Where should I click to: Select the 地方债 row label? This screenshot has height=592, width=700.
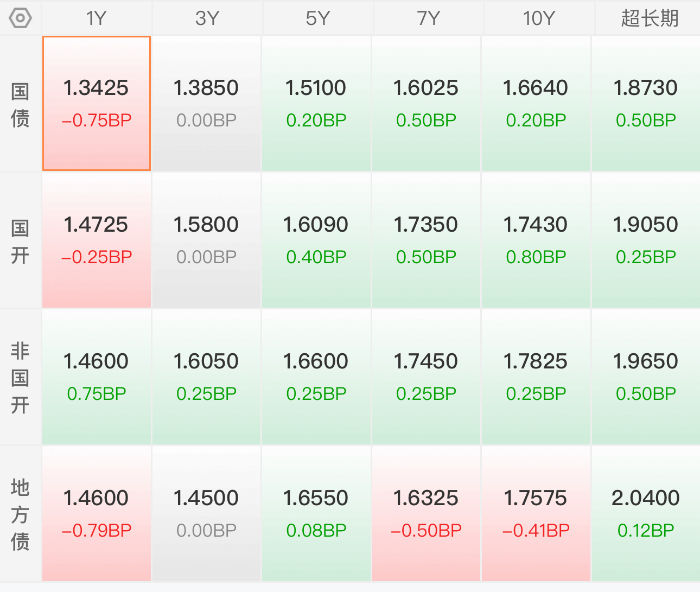(20, 514)
